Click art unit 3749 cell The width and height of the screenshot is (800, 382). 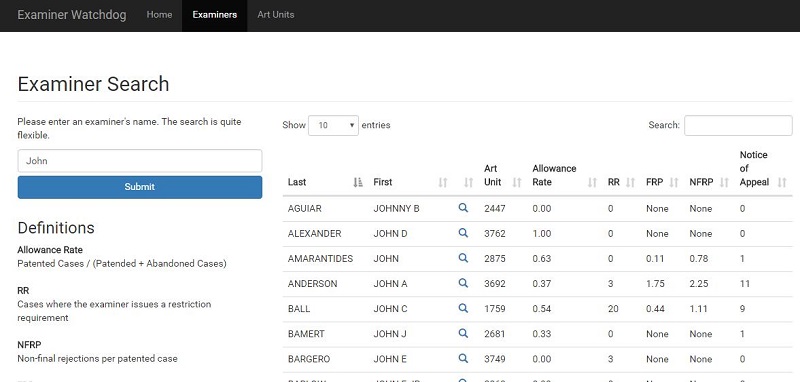click(x=495, y=359)
